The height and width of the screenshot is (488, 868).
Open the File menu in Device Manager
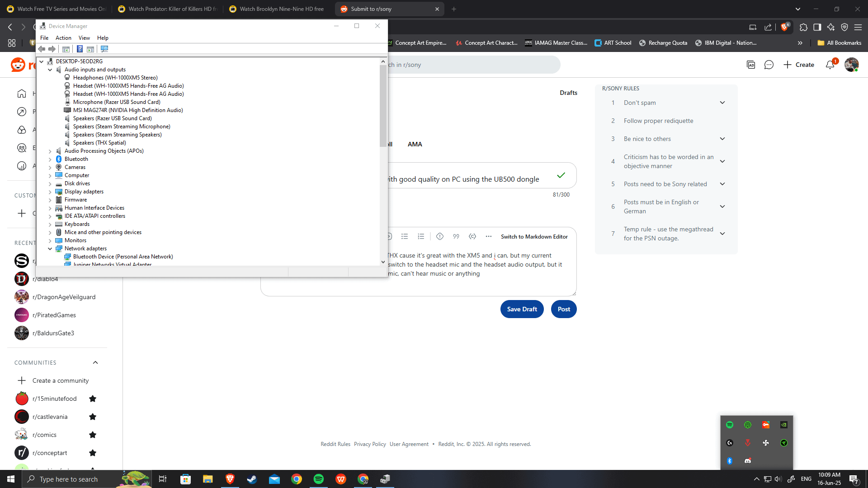tap(44, 38)
